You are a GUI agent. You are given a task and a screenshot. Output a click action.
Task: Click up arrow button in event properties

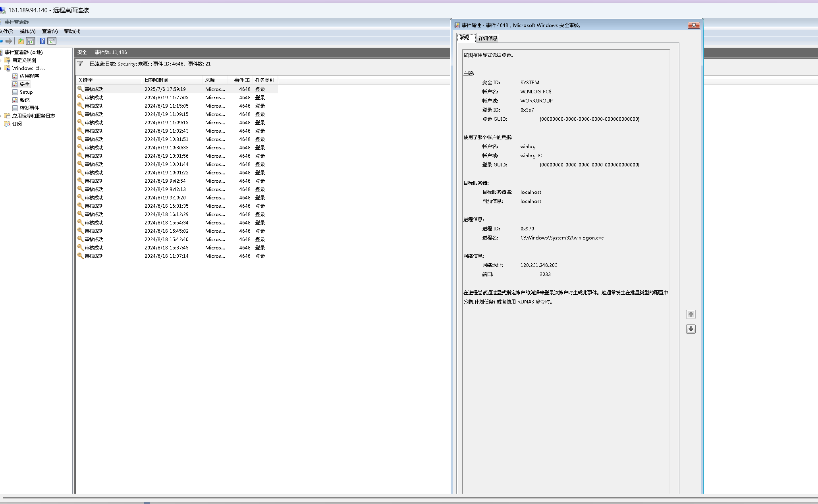[691, 314]
